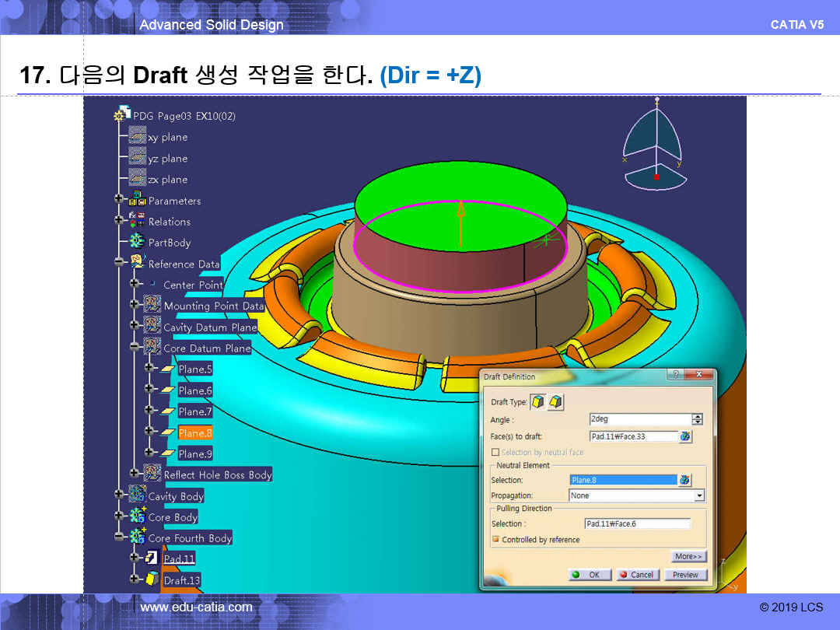Screen dimensions: 840x630
Task: Click the Parameters icon in the tree
Action: point(138,200)
